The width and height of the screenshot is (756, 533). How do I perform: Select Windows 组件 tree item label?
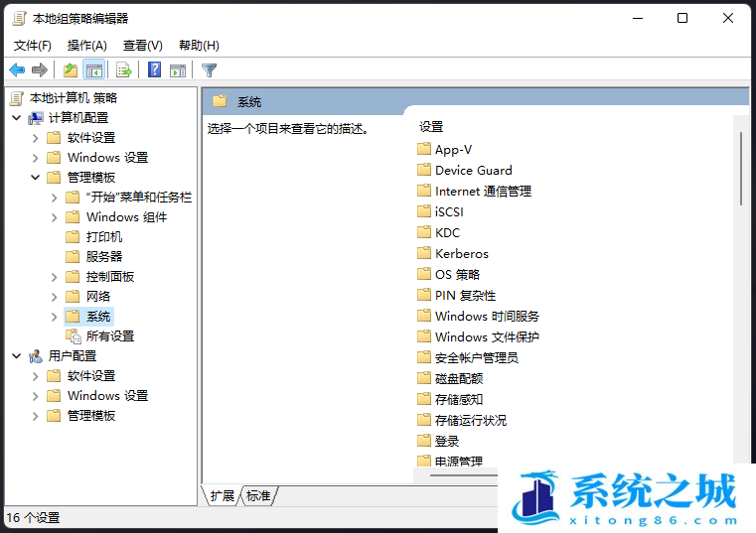point(127,216)
